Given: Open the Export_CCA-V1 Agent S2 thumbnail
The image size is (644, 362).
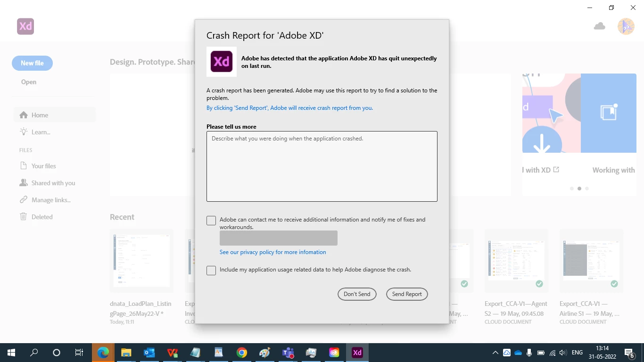Looking at the screenshot, I should (x=516, y=261).
